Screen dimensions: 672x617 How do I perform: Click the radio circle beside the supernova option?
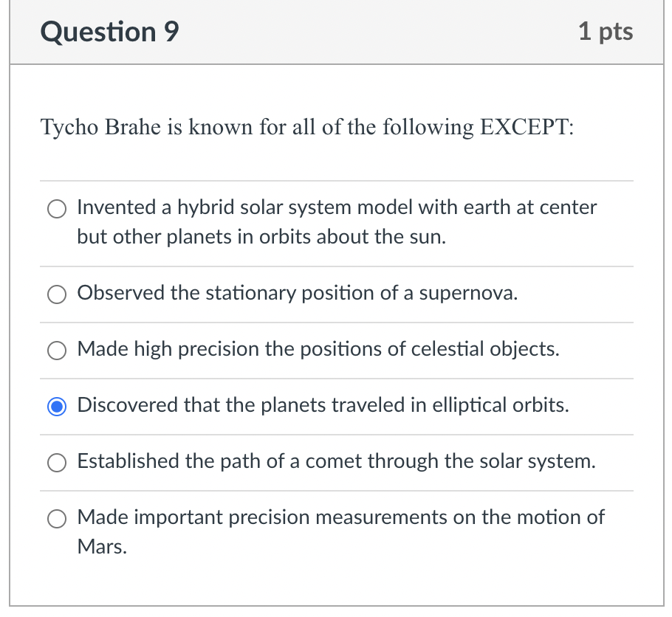coord(56,294)
